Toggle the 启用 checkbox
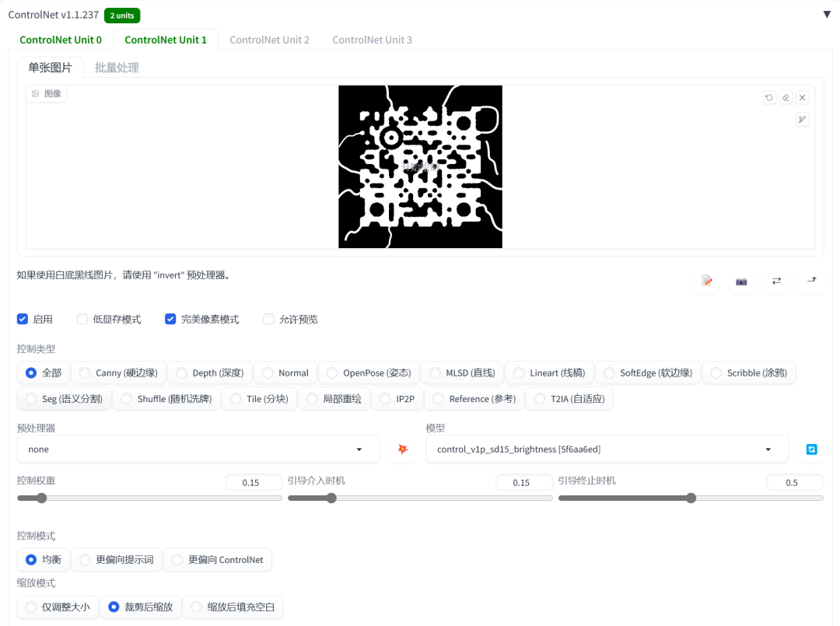Image resolution: width=840 pixels, height=626 pixels. [x=23, y=319]
